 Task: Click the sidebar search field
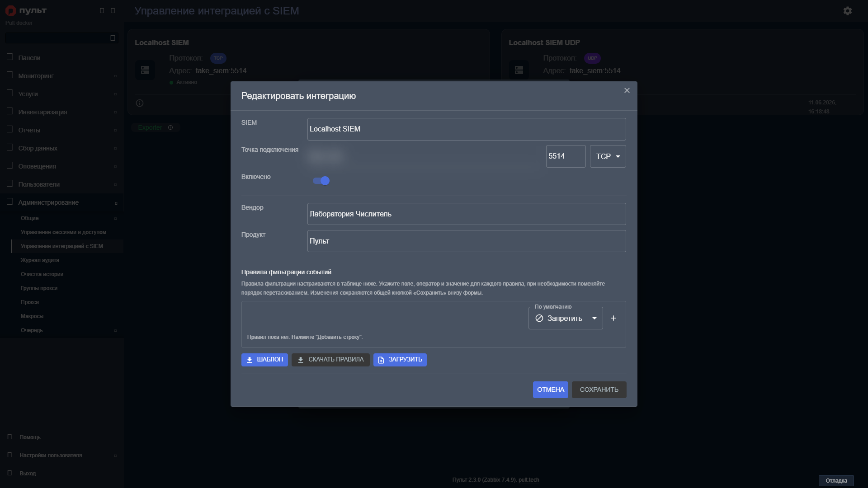point(62,38)
